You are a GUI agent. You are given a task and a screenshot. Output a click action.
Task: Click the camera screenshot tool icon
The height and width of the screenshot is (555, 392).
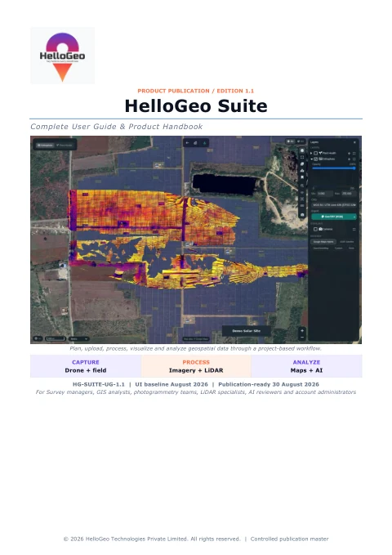pyautogui.click(x=302, y=215)
